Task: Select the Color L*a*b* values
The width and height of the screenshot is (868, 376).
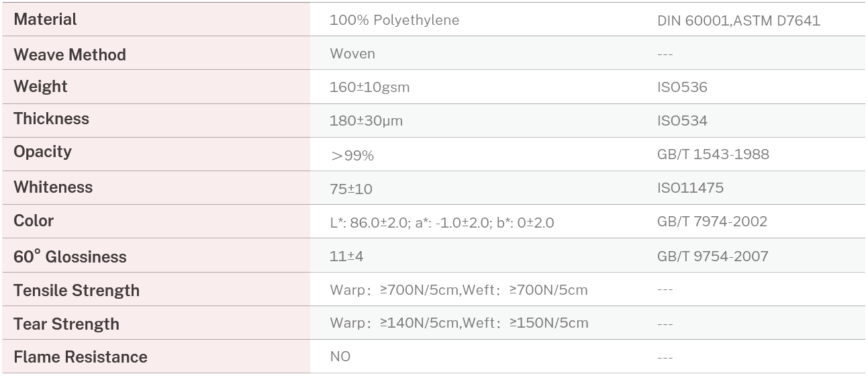Action: [x=442, y=223]
